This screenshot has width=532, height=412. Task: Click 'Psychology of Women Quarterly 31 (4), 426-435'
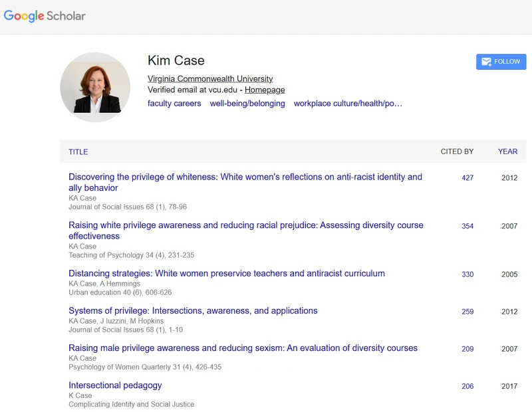click(145, 367)
